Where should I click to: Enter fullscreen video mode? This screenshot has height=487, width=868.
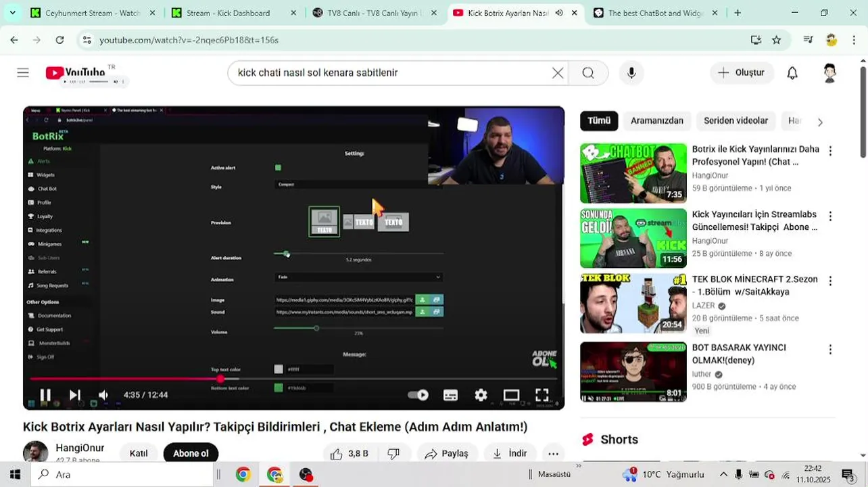coord(542,395)
